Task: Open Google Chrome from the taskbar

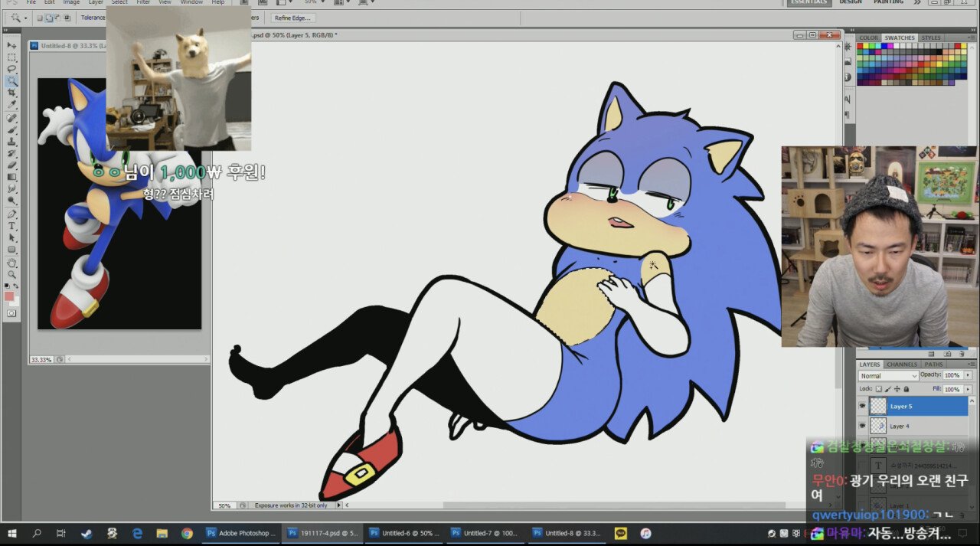Action: click(187, 533)
